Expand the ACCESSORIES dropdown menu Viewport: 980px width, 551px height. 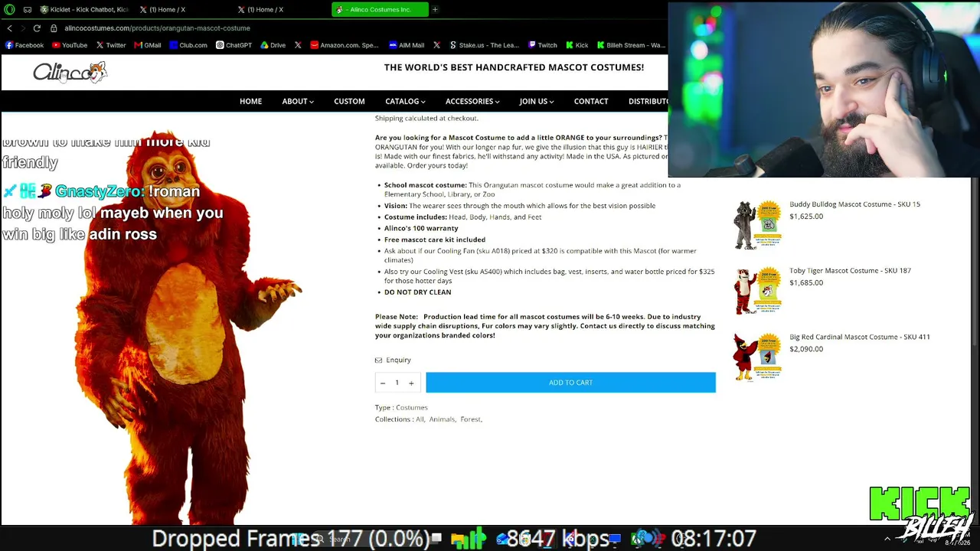[x=472, y=101]
